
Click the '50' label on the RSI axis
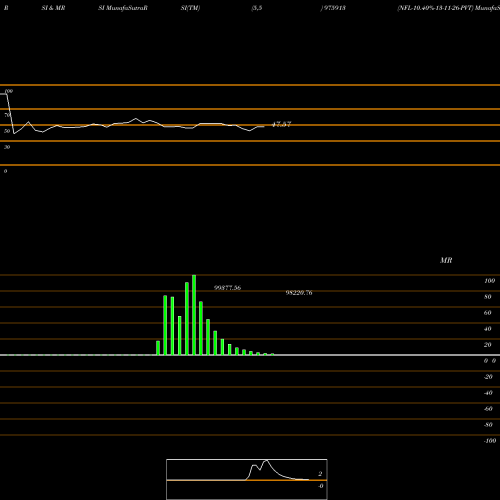pyautogui.click(x=7, y=131)
